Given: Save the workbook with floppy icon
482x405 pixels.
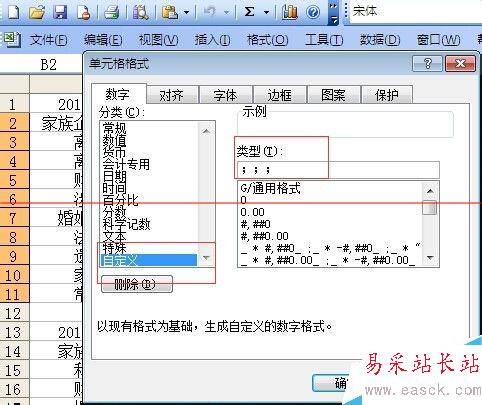Looking at the screenshot, I should [x=61, y=12].
